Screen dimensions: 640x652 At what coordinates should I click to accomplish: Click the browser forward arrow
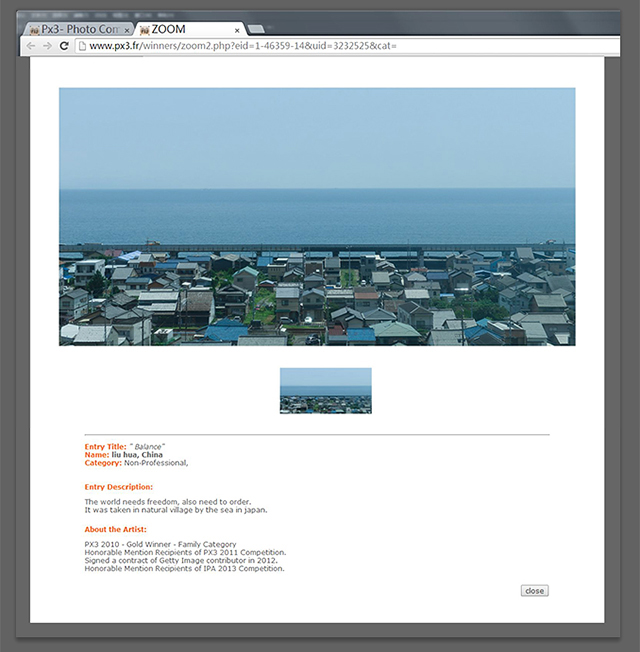(x=46, y=46)
